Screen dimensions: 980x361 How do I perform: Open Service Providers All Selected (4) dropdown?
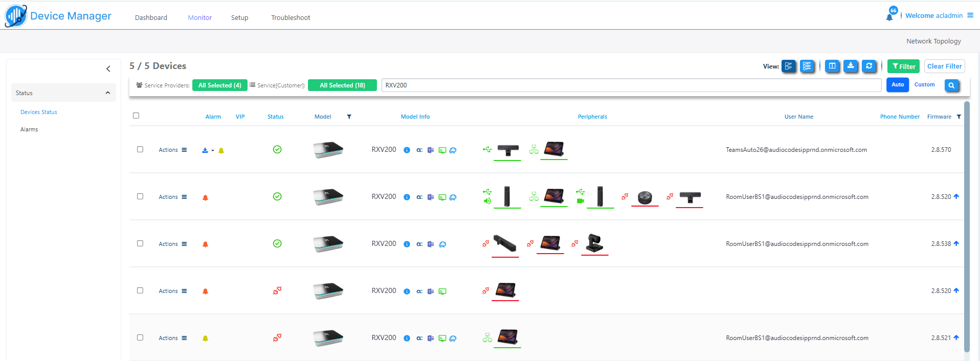(219, 85)
